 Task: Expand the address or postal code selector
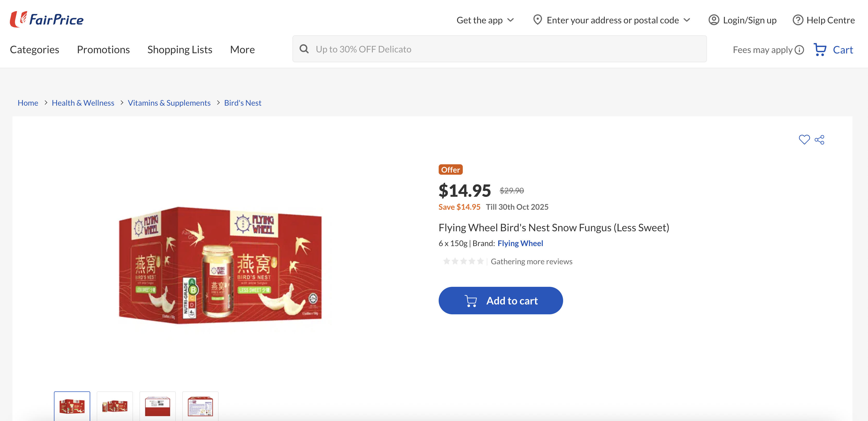coord(612,20)
